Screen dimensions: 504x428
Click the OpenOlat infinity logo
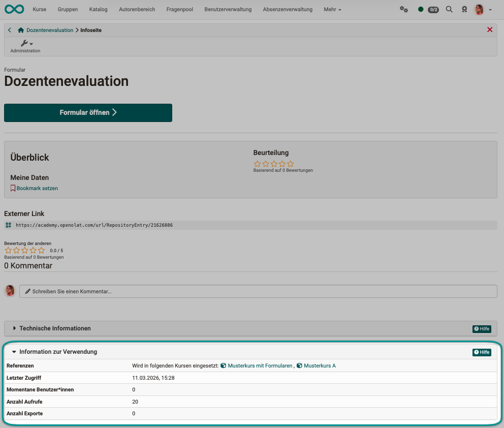(14, 9)
